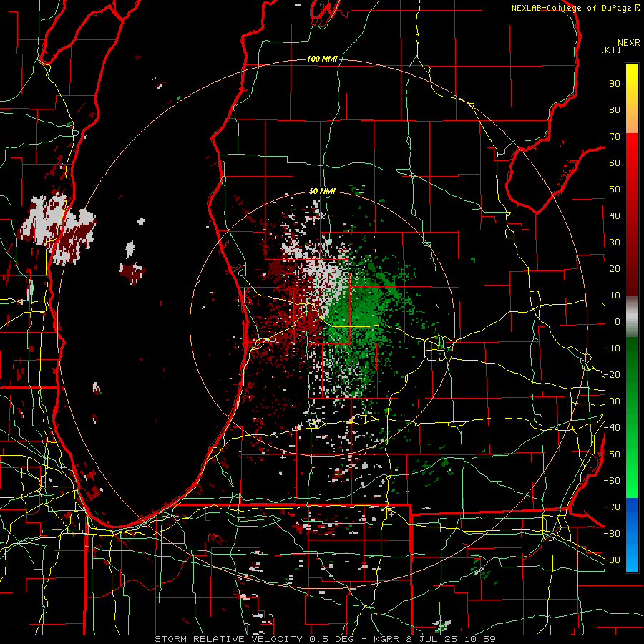Screen dimensions: 644x644
Task: Click the KT units label above color scale
Action: point(611,49)
